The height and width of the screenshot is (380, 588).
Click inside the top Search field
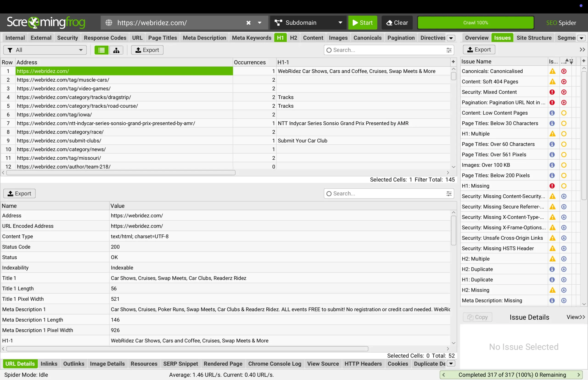383,50
